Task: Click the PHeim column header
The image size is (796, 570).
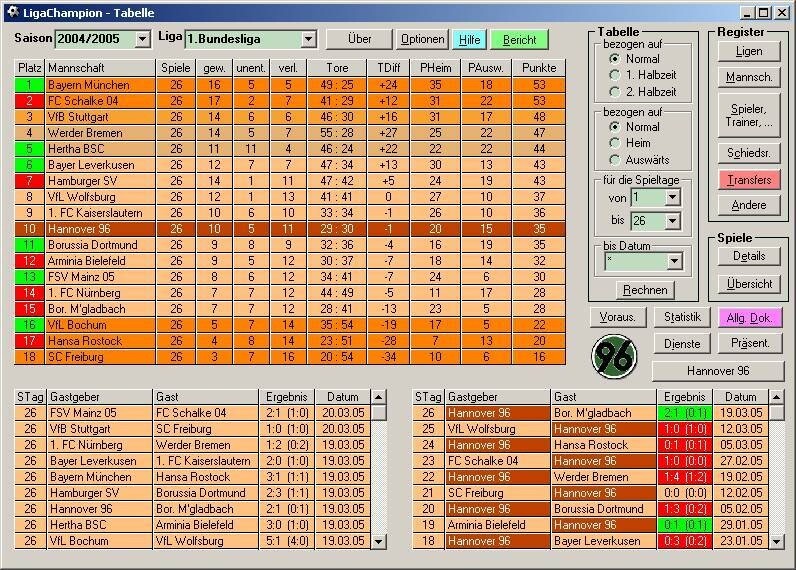Action: point(435,68)
